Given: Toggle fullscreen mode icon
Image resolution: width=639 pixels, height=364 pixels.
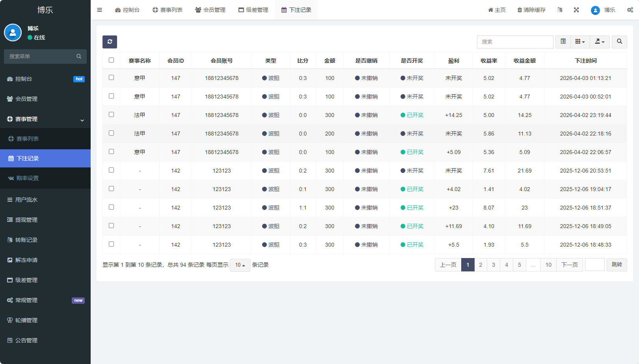Looking at the screenshot, I should click(576, 10).
